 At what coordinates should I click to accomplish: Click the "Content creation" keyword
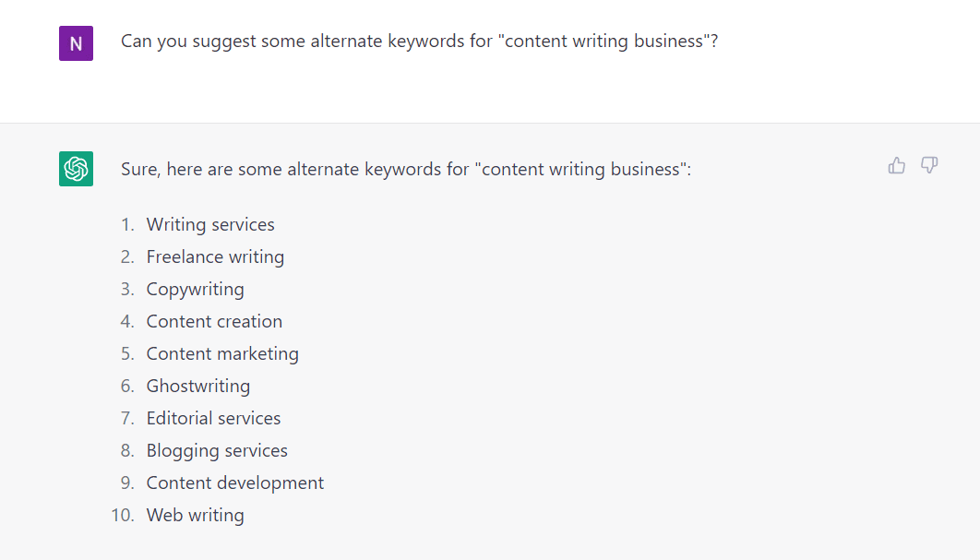tap(214, 322)
